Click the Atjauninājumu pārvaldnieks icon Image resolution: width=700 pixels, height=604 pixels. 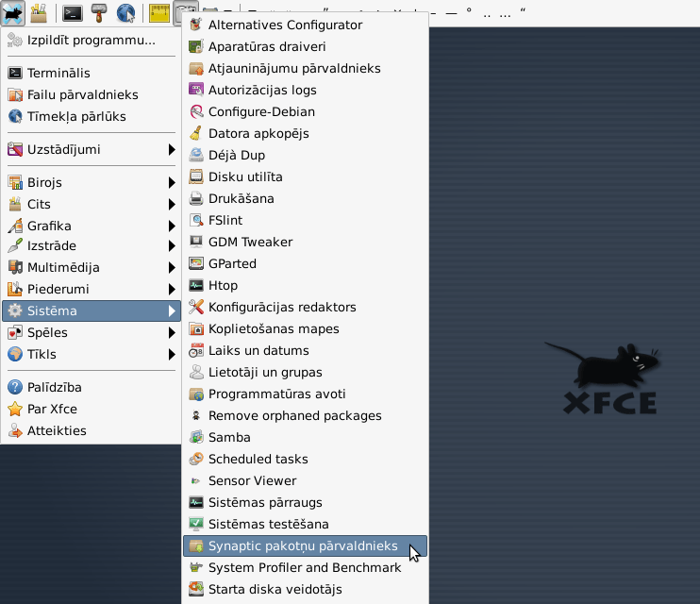tap(196, 68)
